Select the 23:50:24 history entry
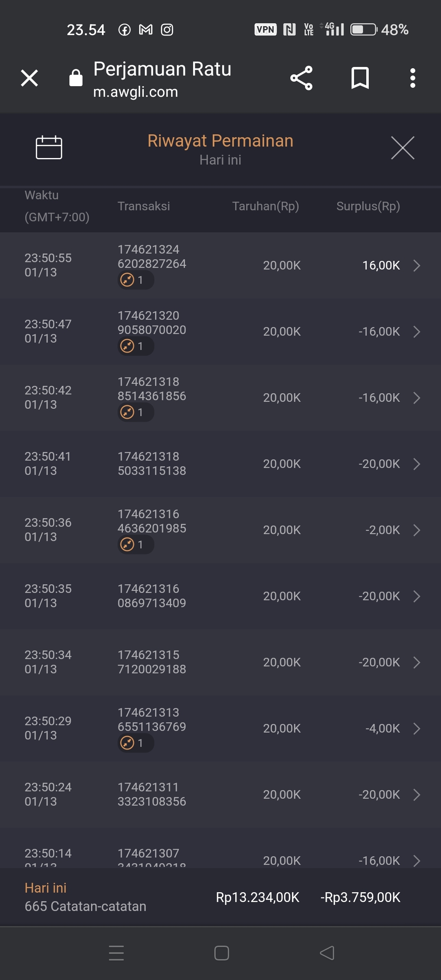 click(220, 795)
